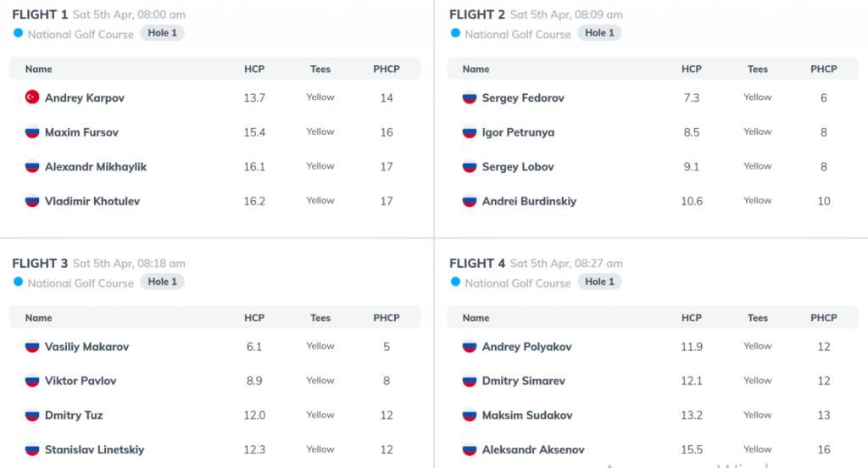
Task: Click the Hole 1 badge in Flight 2
Action: coord(599,33)
